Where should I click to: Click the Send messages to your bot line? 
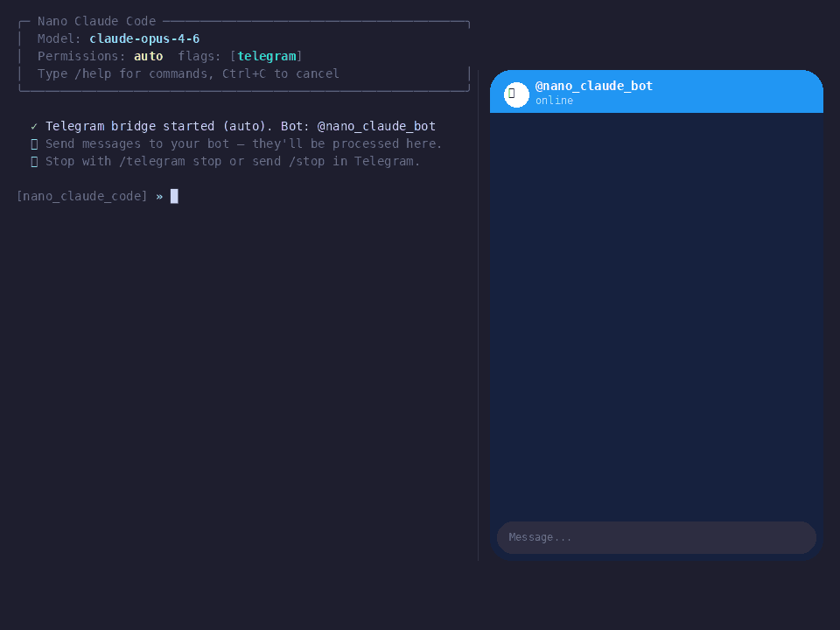(244, 143)
